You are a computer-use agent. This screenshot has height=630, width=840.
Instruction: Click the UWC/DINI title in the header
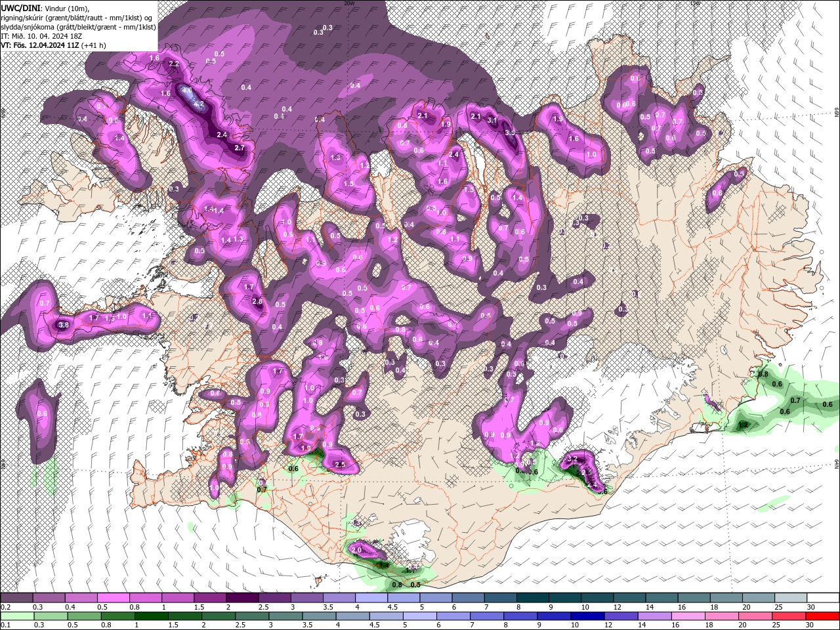[21, 7]
